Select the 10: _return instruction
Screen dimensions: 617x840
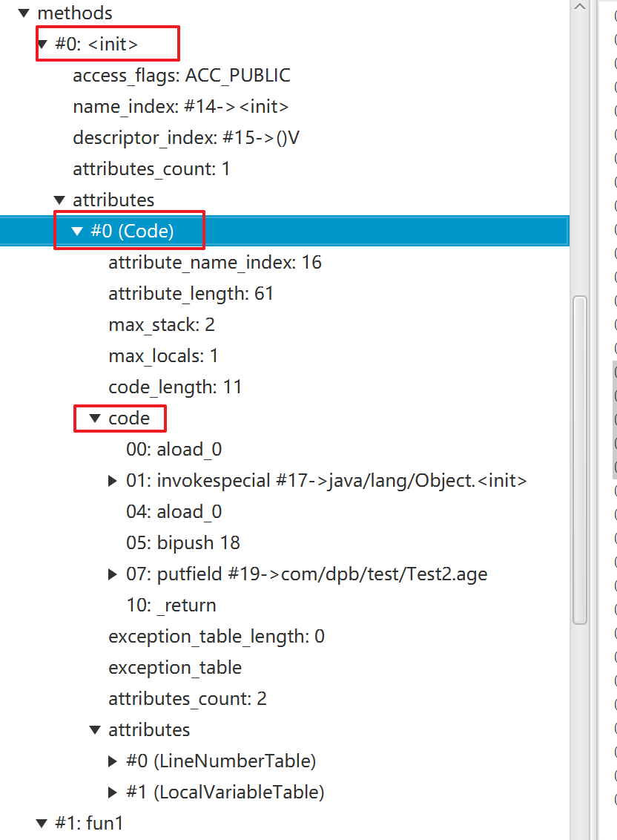click(171, 606)
